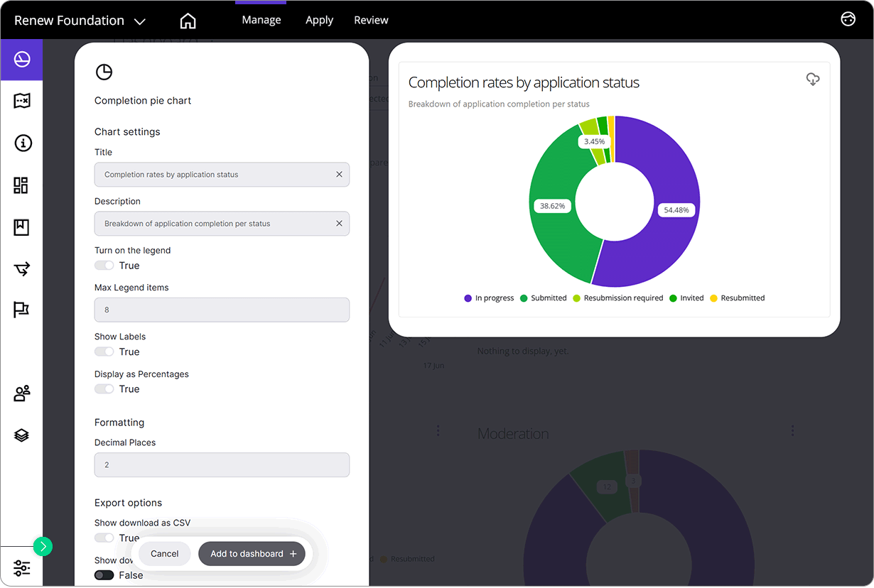Toggle Show Labels switch
This screenshot has height=588, width=874.
(x=104, y=352)
